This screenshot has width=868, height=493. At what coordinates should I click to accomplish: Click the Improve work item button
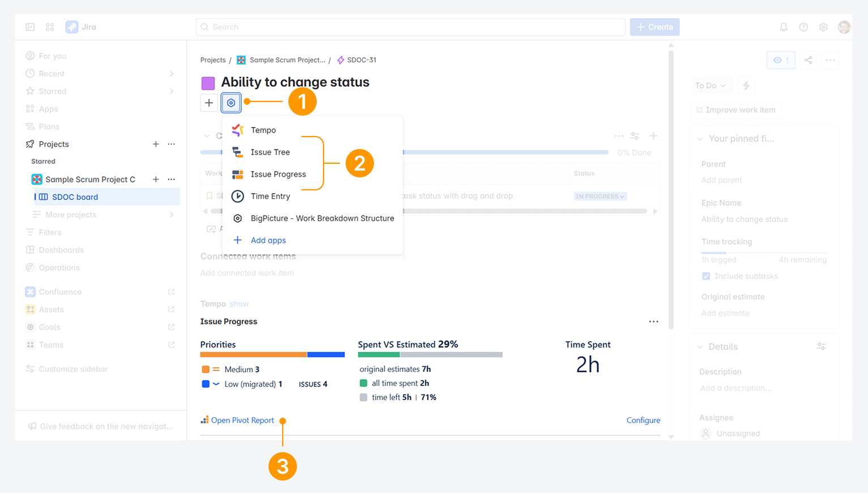coord(736,110)
